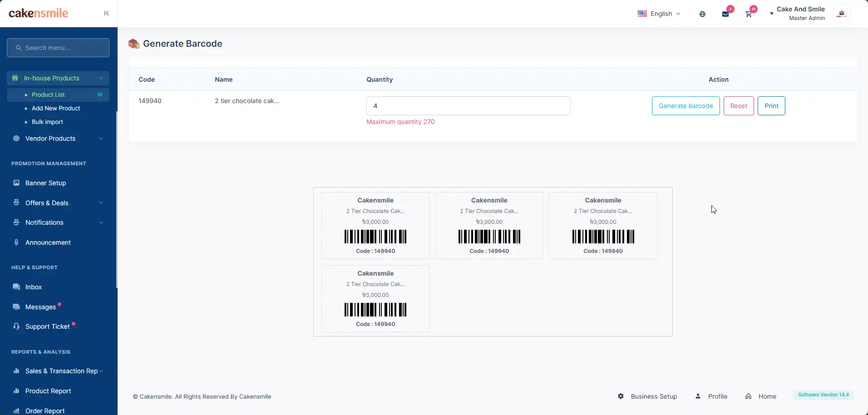
Task: Expand the Notifications chevron
Action: click(101, 222)
